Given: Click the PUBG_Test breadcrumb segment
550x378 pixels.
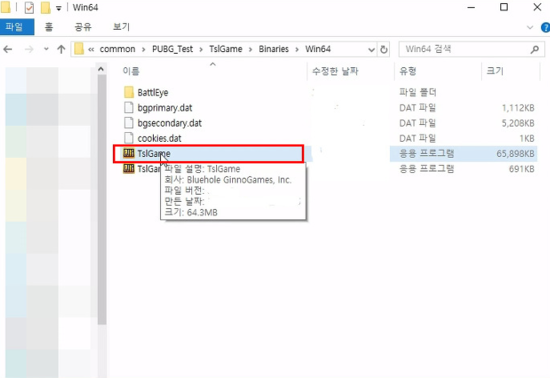Looking at the screenshot, I should (172, 49).
